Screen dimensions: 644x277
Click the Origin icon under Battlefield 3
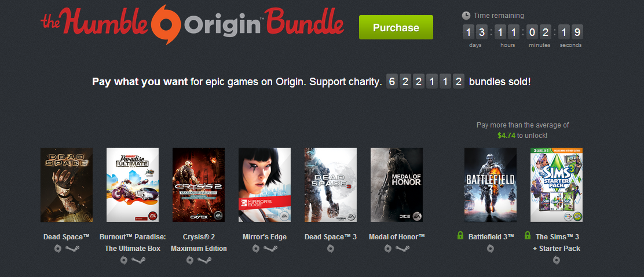click(491, 249)
